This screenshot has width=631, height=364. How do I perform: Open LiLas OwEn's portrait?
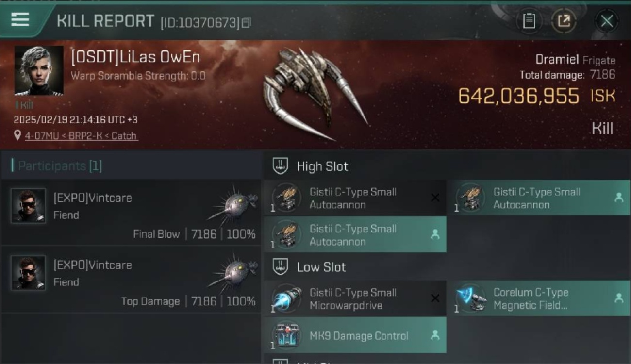[x=39, y=70]
